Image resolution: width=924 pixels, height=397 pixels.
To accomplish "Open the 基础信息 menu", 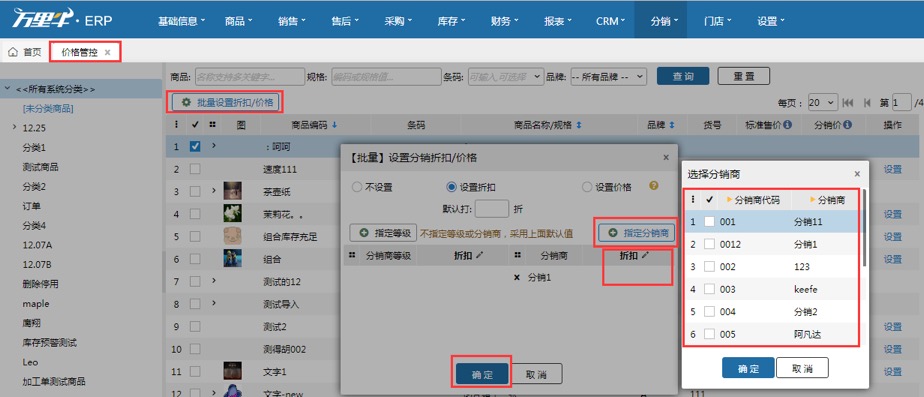I will coord(182,21).
